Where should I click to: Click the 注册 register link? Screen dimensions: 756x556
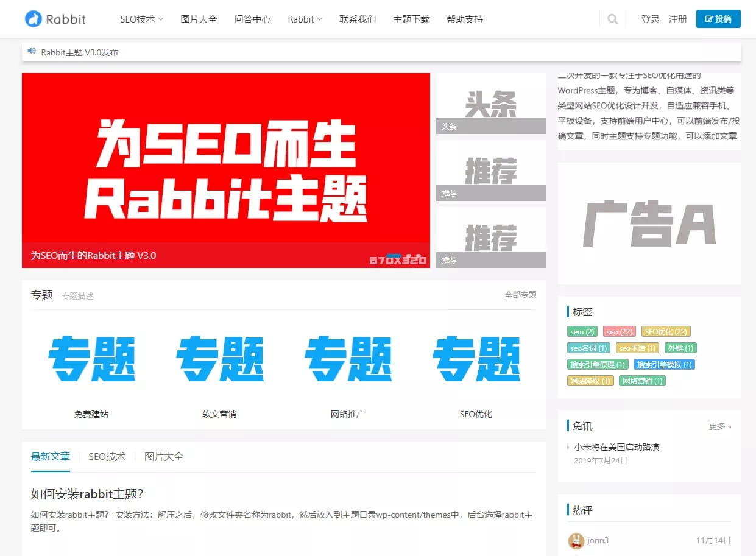tap(677, 19)
